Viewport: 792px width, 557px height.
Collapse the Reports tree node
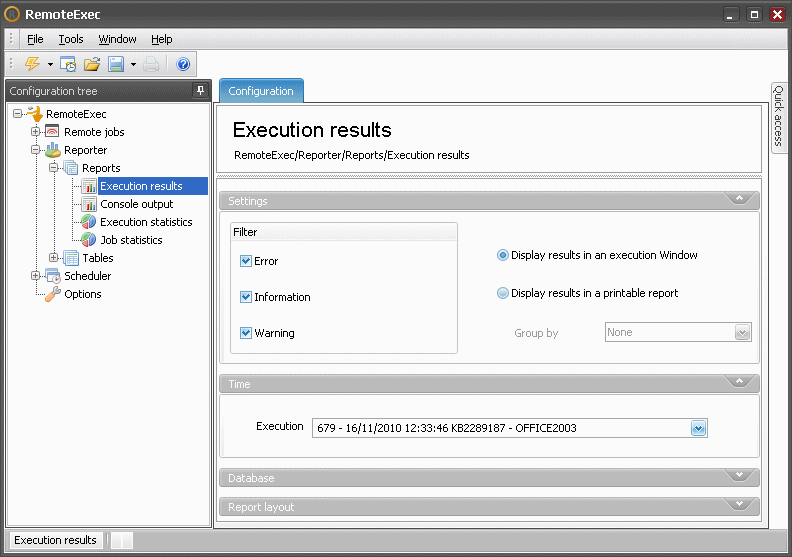coord(54,168)
